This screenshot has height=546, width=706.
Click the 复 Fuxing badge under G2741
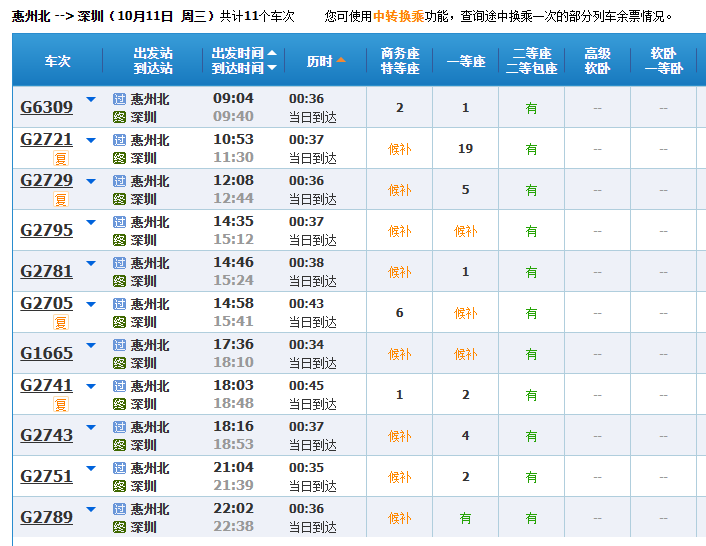pyautogui.click(x=61, y=404)
